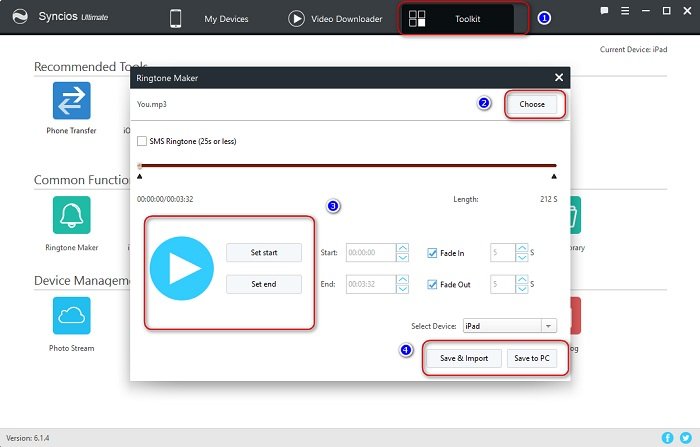Click the Set end button
This screenshot has width=700, height=447.
coord(264,284)
